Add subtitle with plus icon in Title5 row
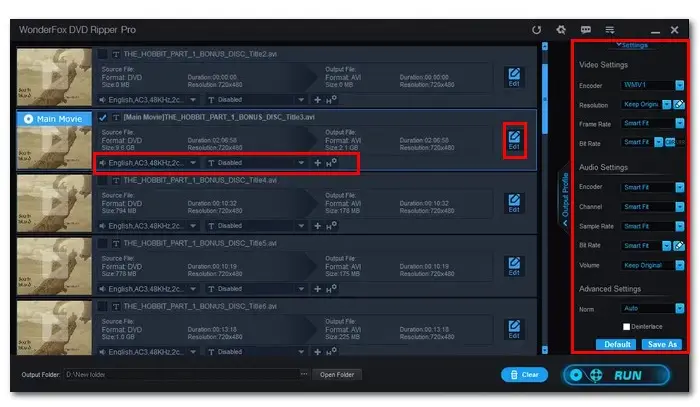The height and width of the screenshot is (407, 700). coord(317,289)
